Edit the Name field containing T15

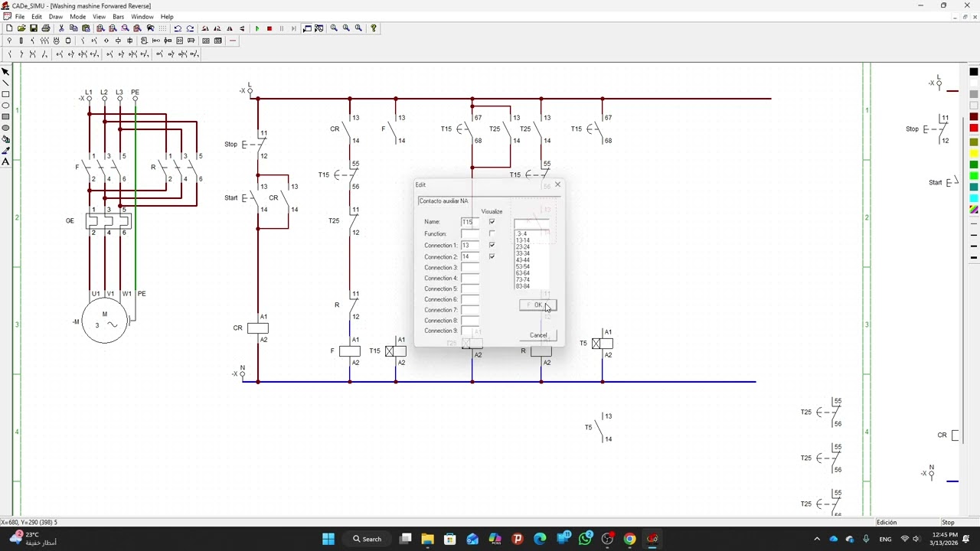tap(470, 222)
